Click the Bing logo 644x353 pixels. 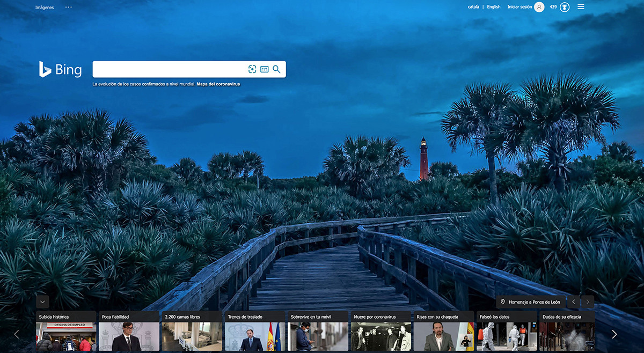click(61, 69)
